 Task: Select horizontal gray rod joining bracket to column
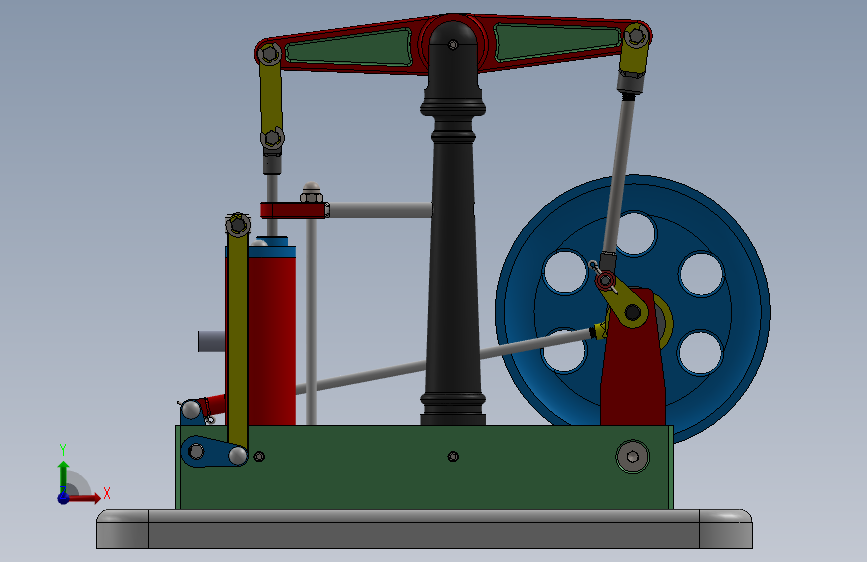pyautogui.click(x=380, y=210)
